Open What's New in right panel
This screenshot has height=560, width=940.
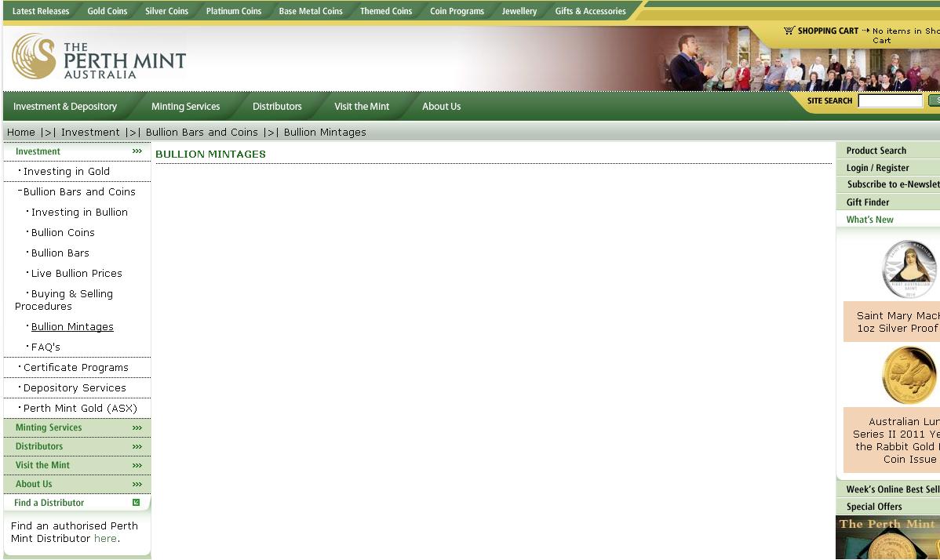click(x=870, y=219)
